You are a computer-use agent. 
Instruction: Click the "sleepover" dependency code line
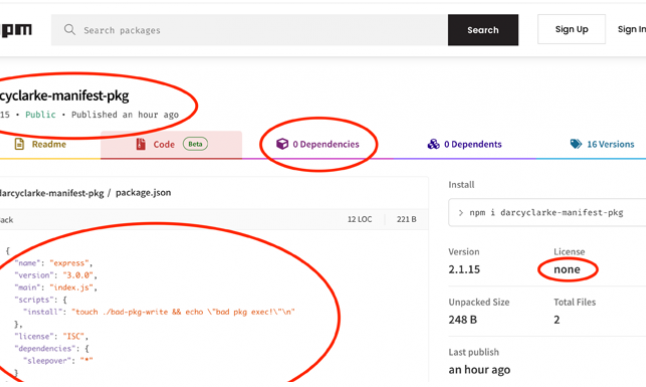58,361
